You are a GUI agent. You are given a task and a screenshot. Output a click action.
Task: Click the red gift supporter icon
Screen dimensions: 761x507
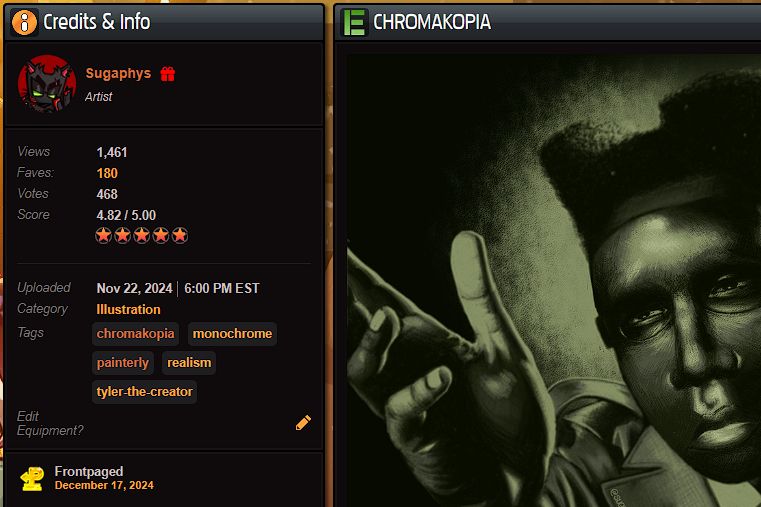(x=168, y=74)
